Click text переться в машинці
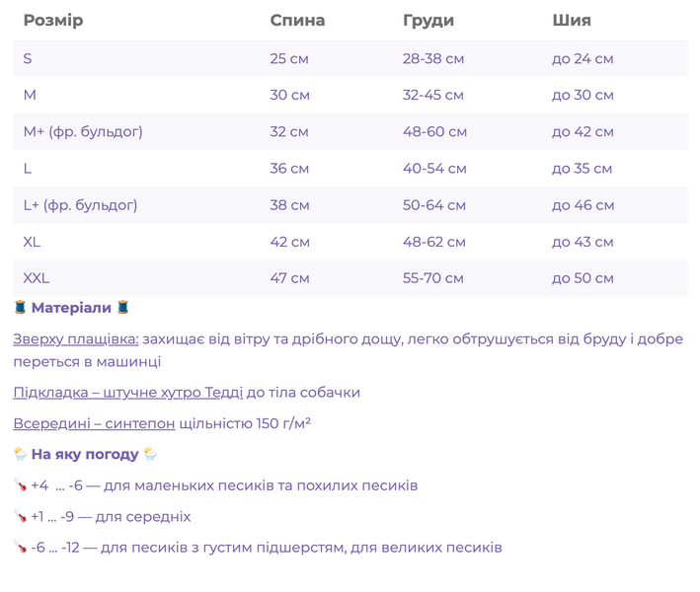 click(87, 362)
